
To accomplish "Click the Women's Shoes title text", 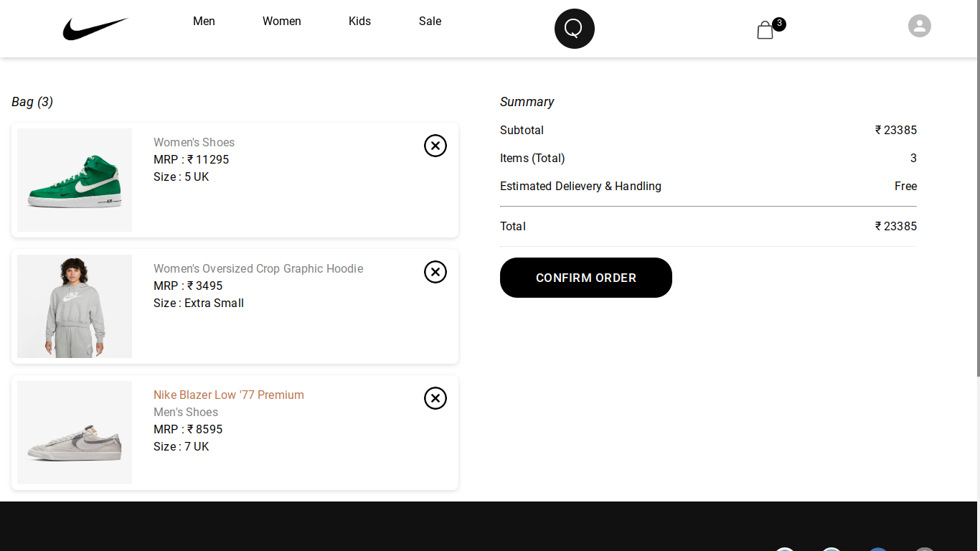I will click(x=194, y=143).
